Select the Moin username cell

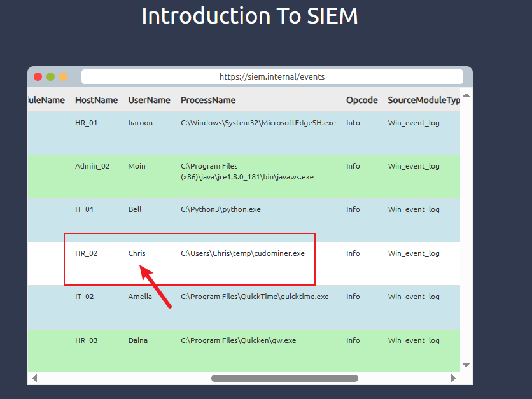137,166
